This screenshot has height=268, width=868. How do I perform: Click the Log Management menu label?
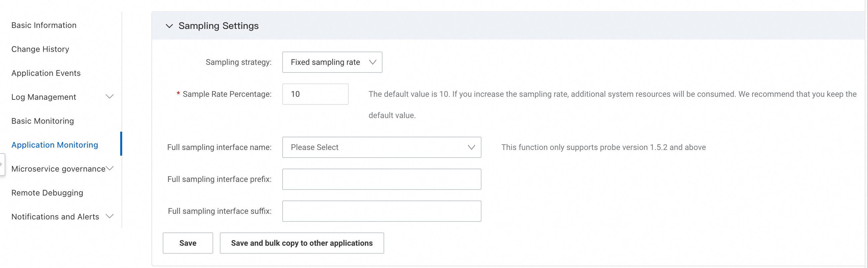tap(44, 97)
